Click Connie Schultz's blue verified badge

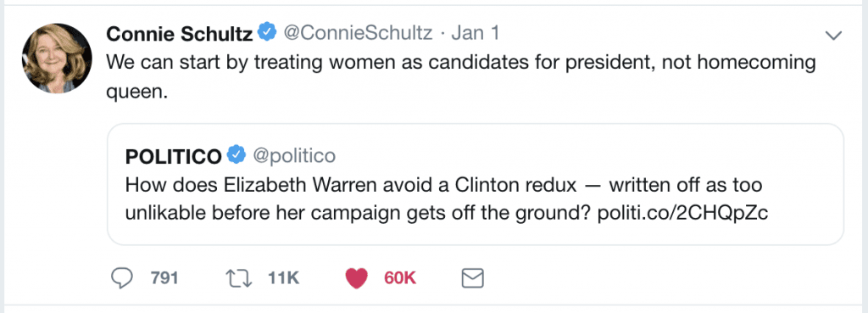tap(268, 33)
